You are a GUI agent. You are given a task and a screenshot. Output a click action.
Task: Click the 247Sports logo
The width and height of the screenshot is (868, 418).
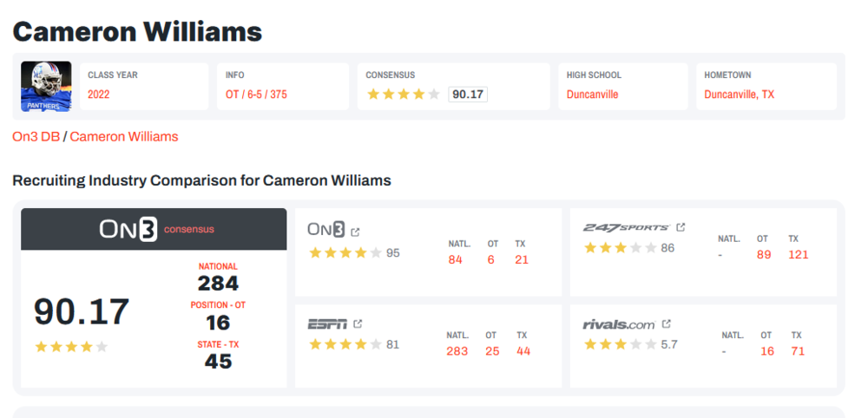click(x=626, y=227)
